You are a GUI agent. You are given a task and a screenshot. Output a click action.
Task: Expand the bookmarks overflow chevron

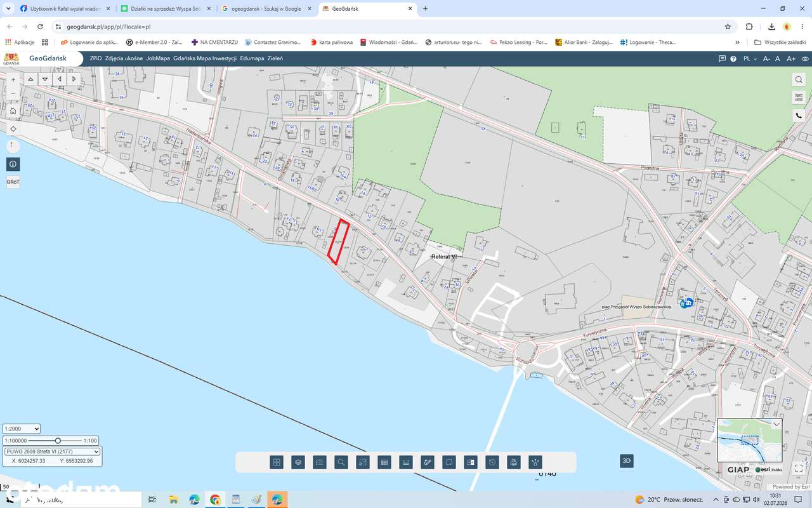pos(737,43)
